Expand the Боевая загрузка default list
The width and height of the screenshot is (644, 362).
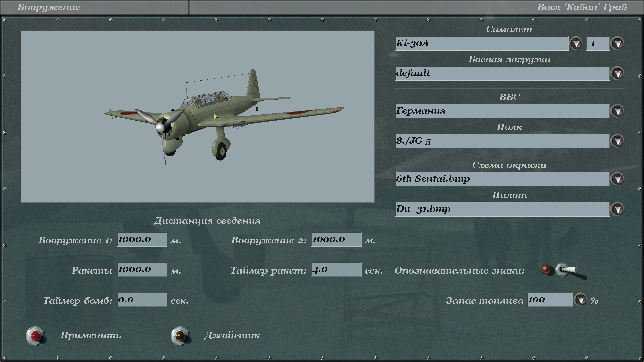pyautogui.click(x=618, y=73)
